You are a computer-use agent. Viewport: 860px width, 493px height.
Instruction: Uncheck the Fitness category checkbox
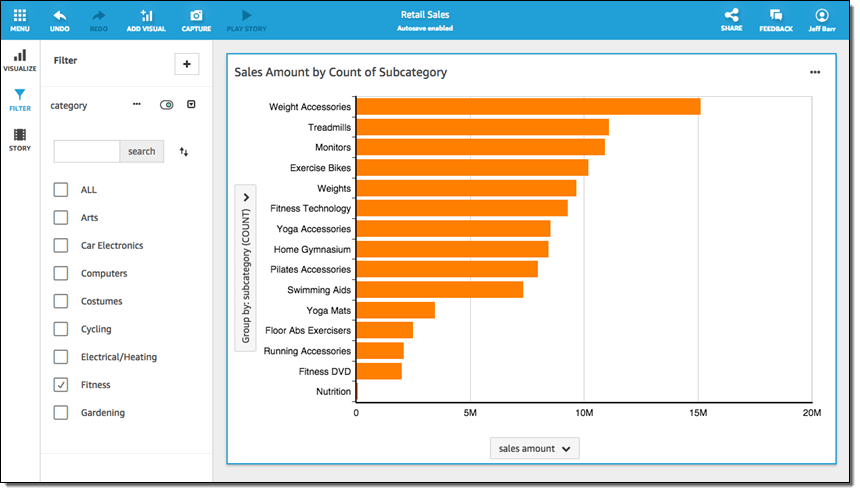[61, 384]
